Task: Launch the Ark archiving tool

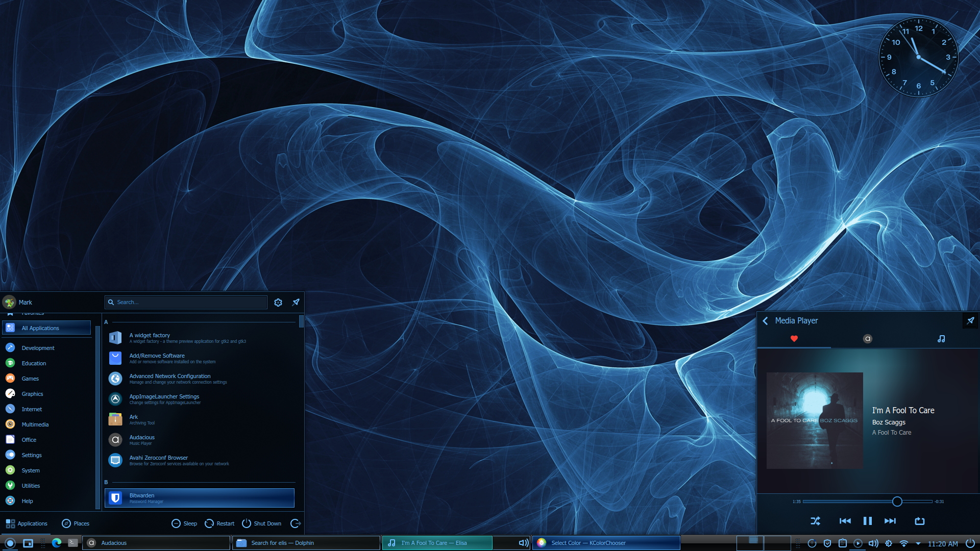Action: 200,419
